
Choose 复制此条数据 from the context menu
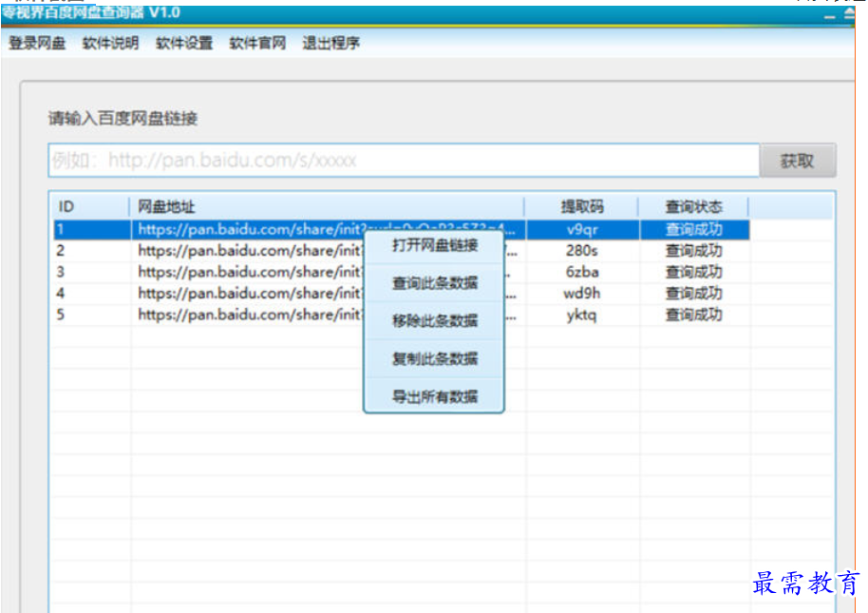(435, 359)
